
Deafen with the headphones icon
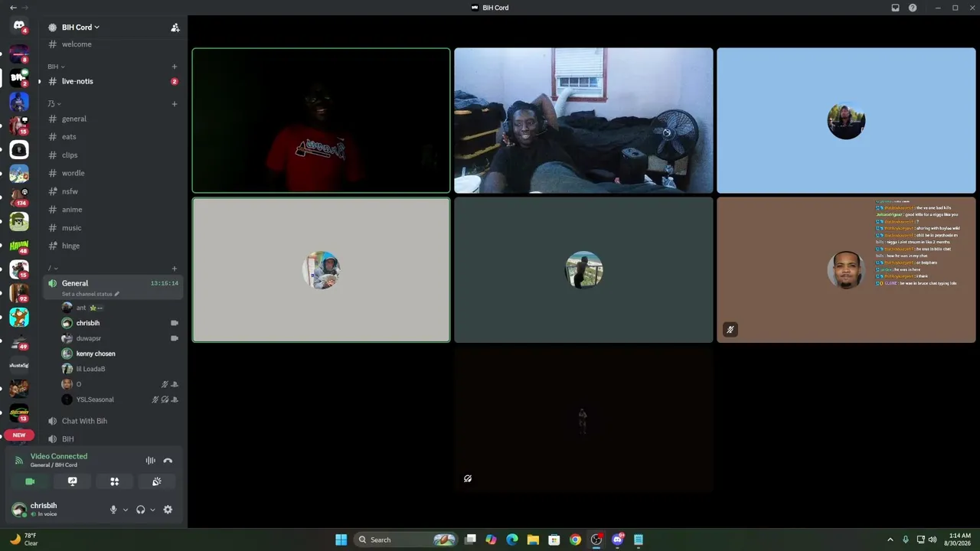pos(140,510)
